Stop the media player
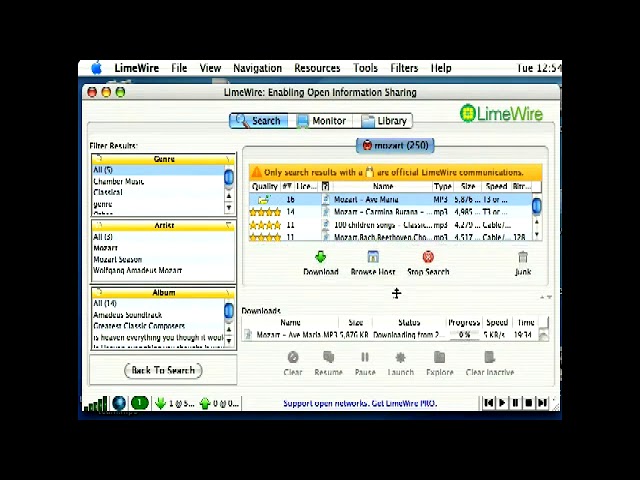Image resolution: width=640 pixels, height=480 pixels. [529, 403]
